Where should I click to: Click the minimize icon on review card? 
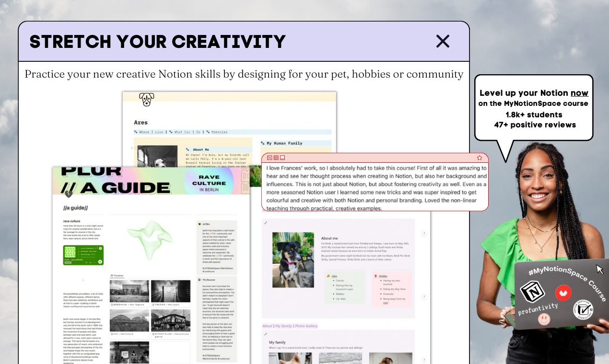point(283,158)
